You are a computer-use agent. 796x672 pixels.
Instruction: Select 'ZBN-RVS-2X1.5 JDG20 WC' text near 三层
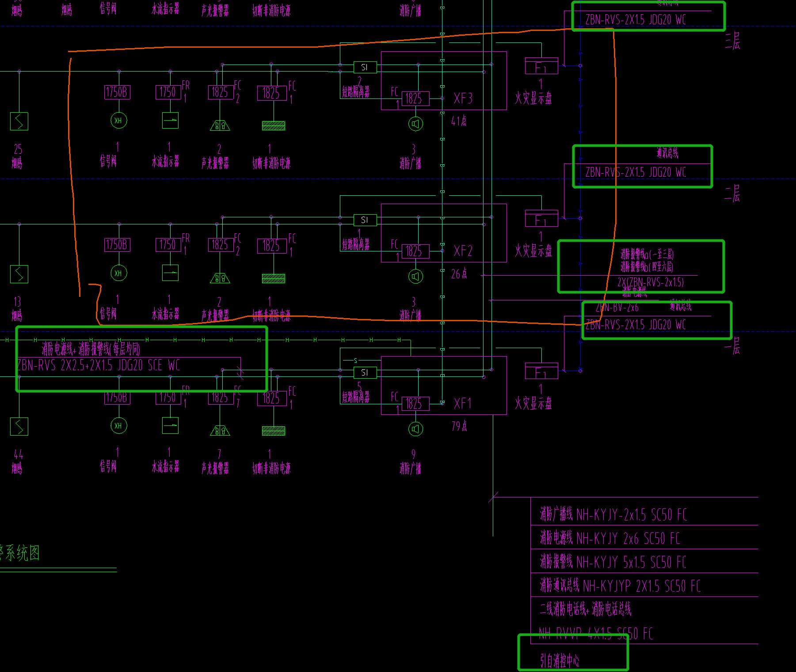[x=636, y=19]
